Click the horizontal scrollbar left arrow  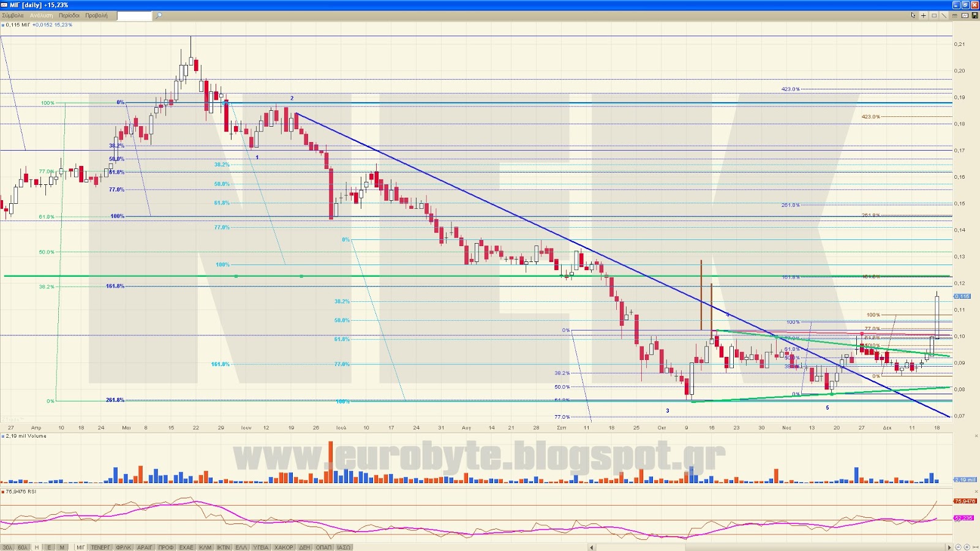click(592, 547)
